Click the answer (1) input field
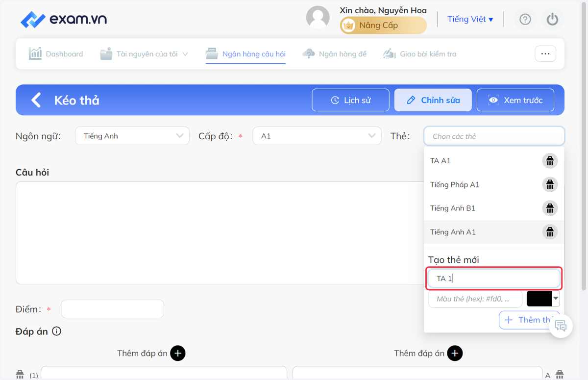The height and width of the screenshot is (380, 588). pos(164,373)
